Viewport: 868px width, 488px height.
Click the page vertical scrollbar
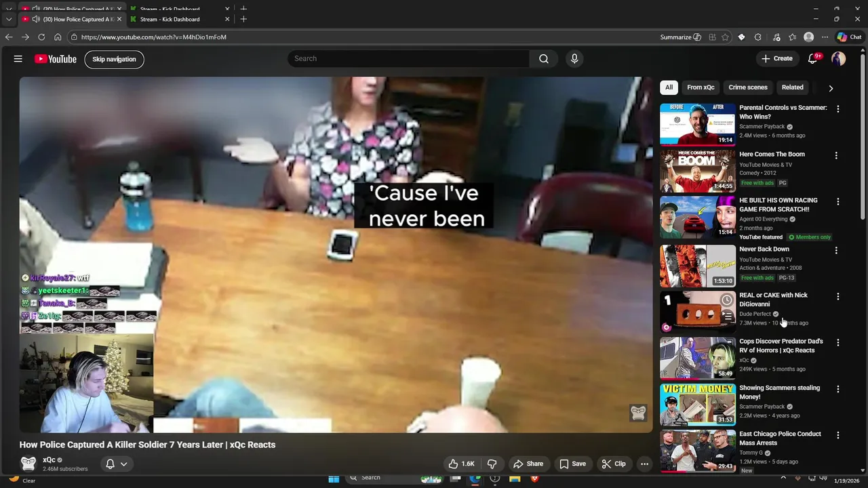[863, 136]
